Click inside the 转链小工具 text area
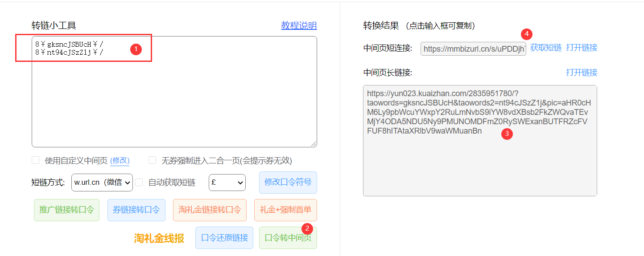644x256 pixels. (174, 92)
